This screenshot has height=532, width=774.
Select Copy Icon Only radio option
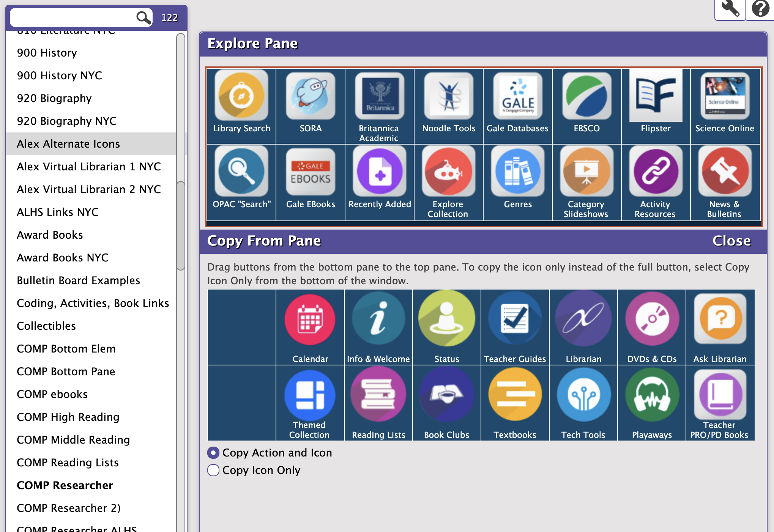pos(213,470)
